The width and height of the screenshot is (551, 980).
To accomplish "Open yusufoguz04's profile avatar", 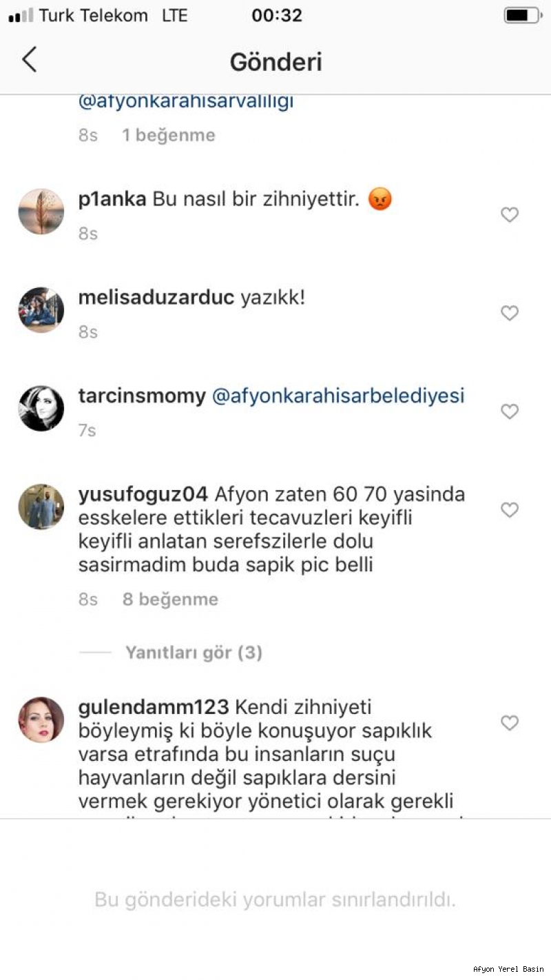I will pos(41,507).
